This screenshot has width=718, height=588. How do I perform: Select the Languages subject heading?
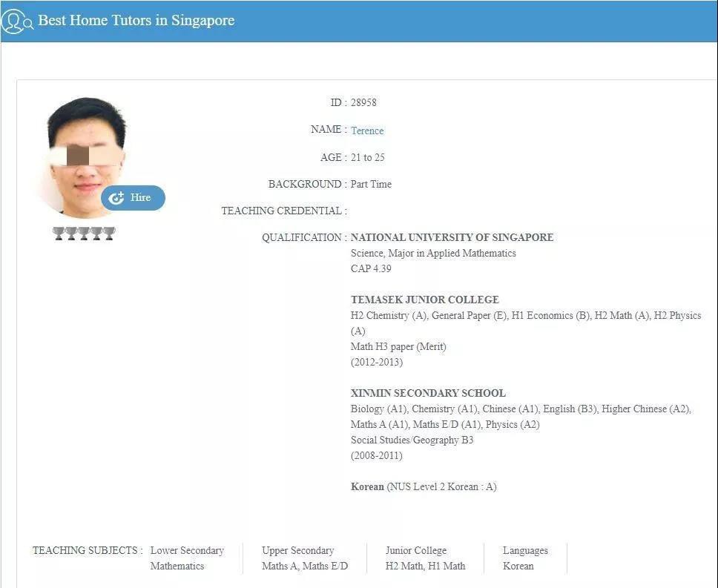click(x=525, y=550)
